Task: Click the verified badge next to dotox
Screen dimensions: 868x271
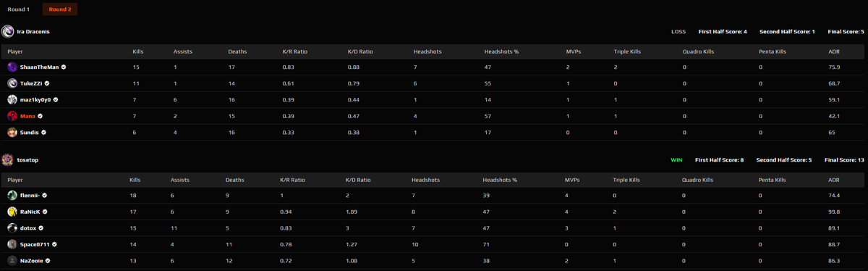Action: pos(41,228)
